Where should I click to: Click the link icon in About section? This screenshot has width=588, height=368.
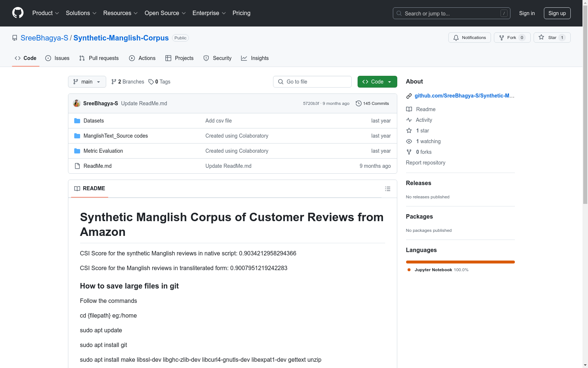tap(409, 96)
